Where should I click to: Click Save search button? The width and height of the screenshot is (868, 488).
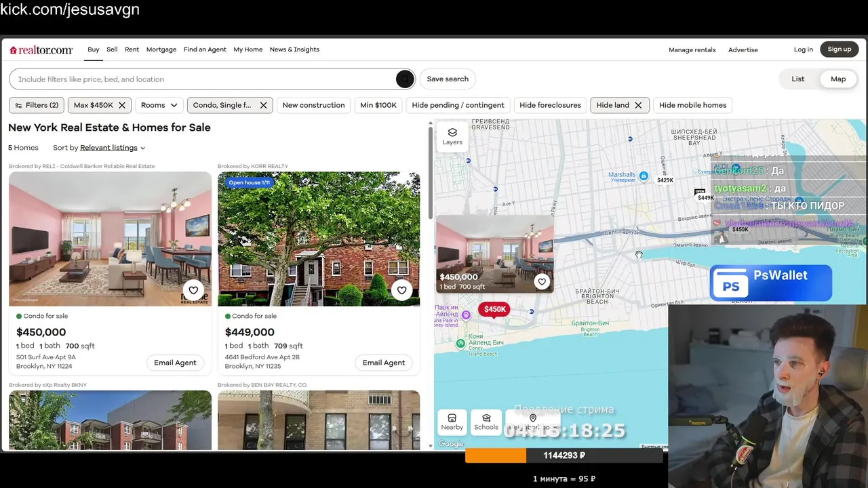pyautogui.click(x=448, y=79)
